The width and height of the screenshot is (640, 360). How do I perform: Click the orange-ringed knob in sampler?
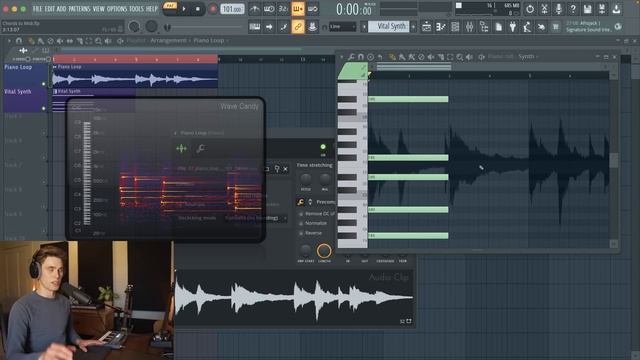coord(324,251)
